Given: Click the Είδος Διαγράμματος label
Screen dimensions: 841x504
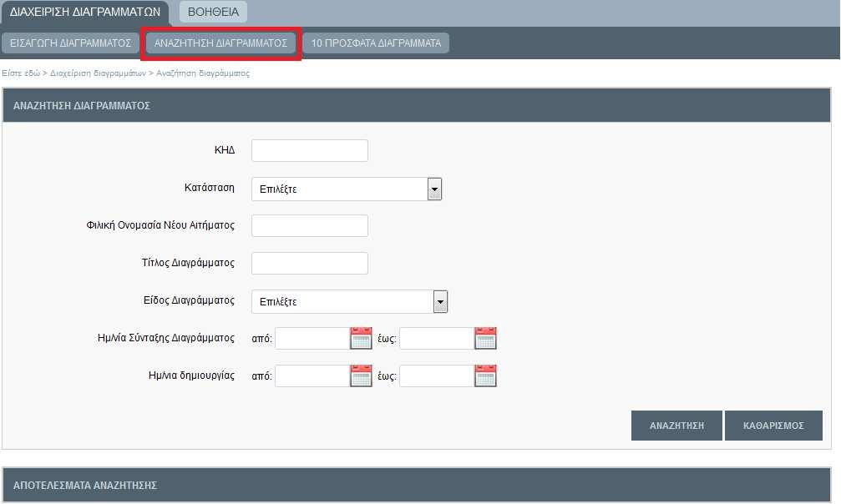Looking at the screenshot, I should (x=189, y=300).
